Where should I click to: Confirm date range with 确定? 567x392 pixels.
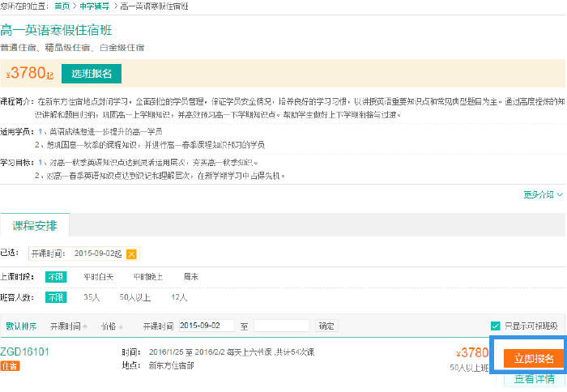pyautogui.click(x=326, y=326)
